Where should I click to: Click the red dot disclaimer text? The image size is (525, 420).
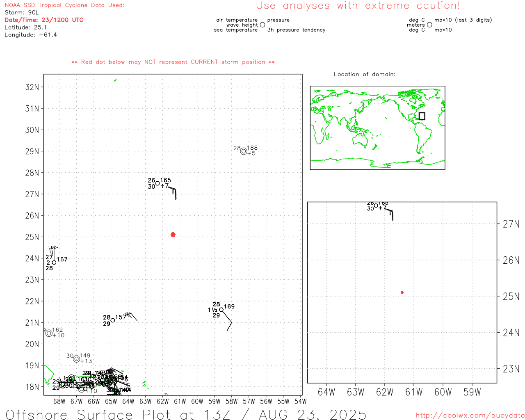pyautogui.click(x=173, y=62)
